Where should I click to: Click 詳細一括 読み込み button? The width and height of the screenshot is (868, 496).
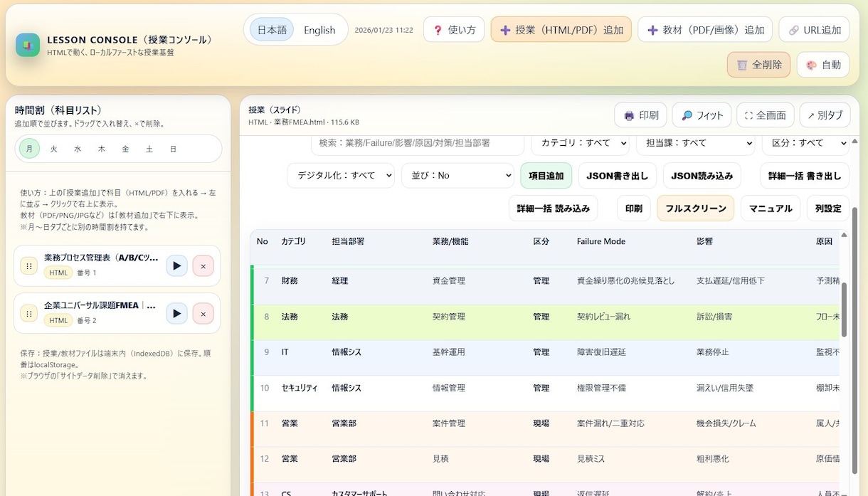[x=554, y=209]
